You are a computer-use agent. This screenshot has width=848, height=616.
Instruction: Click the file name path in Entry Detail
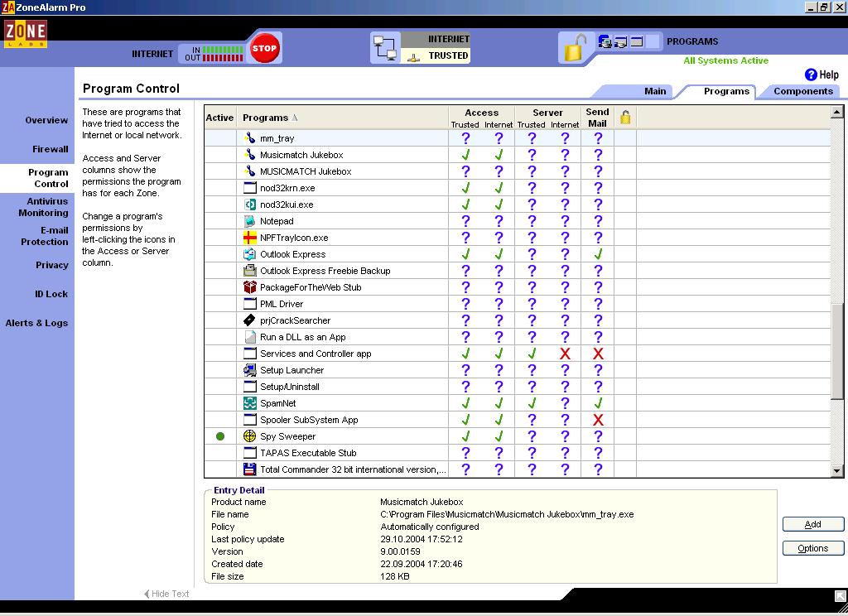click(x=507, y=514)
